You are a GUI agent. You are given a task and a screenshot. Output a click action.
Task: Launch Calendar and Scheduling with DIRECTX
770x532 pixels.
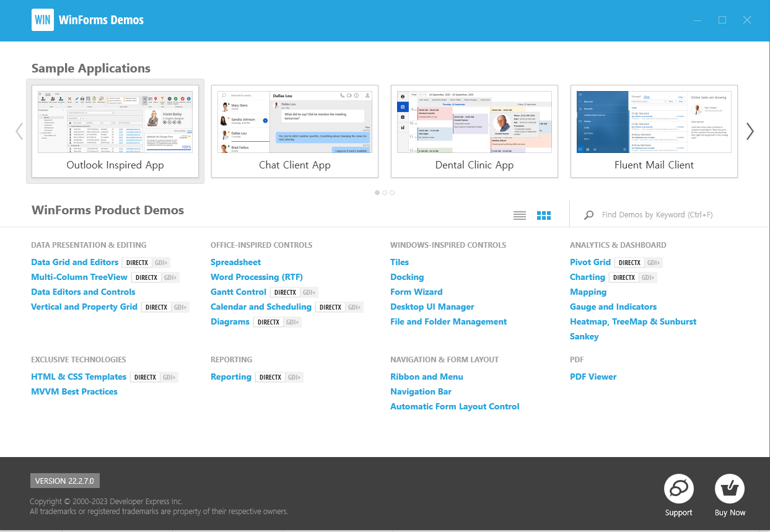331,307
